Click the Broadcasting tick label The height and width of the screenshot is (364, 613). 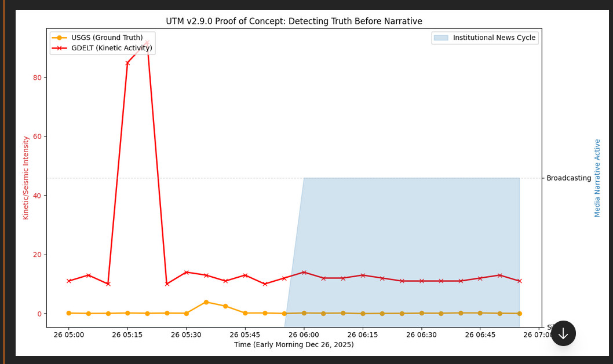568,178
